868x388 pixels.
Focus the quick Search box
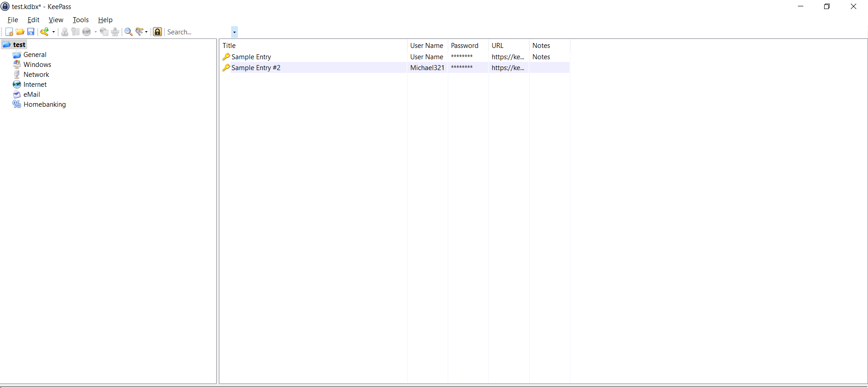199,32
